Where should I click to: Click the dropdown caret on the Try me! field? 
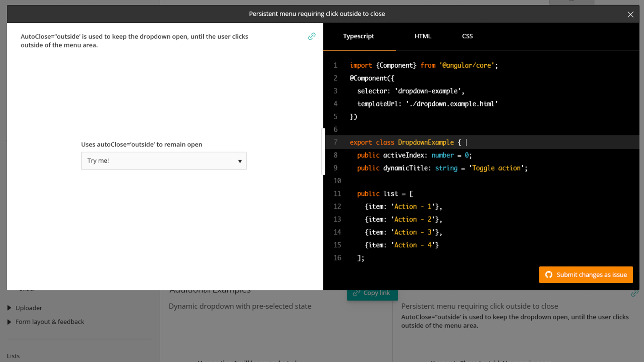pyautogui.click(x=240, y=161)
